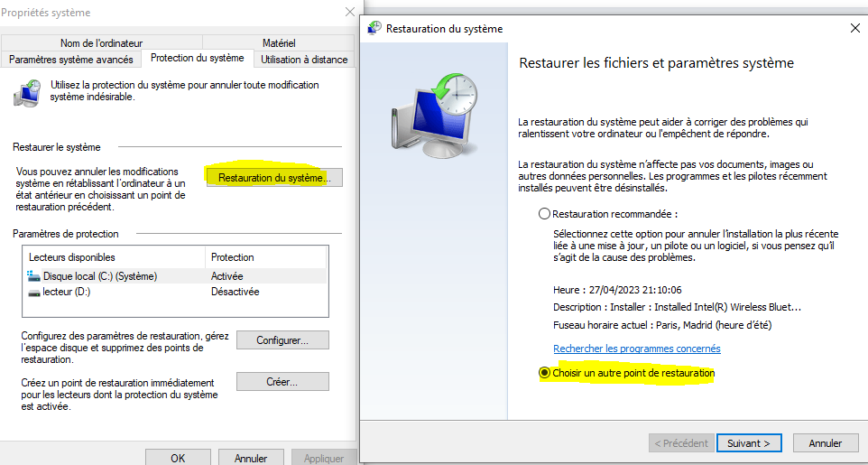Viewport: 868px width, 465px height.
Task: Click the Configurer... button
Action: point(282,340)
